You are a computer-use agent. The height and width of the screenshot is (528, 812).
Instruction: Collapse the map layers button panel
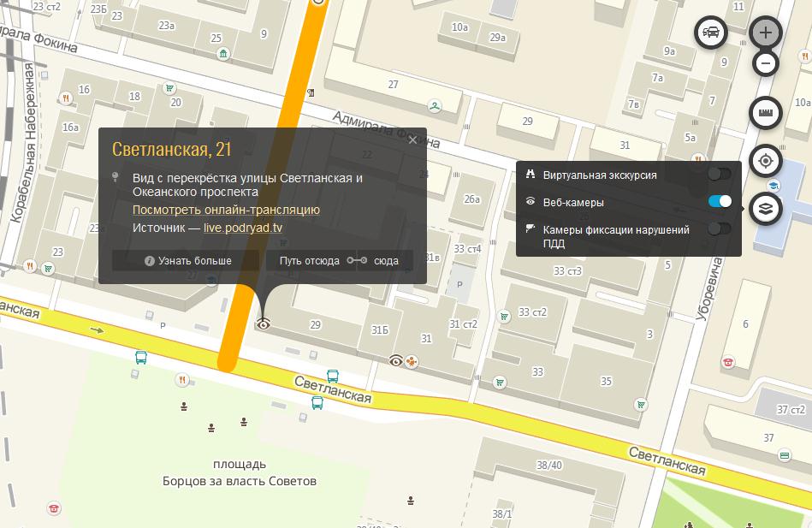pos(766,209)
